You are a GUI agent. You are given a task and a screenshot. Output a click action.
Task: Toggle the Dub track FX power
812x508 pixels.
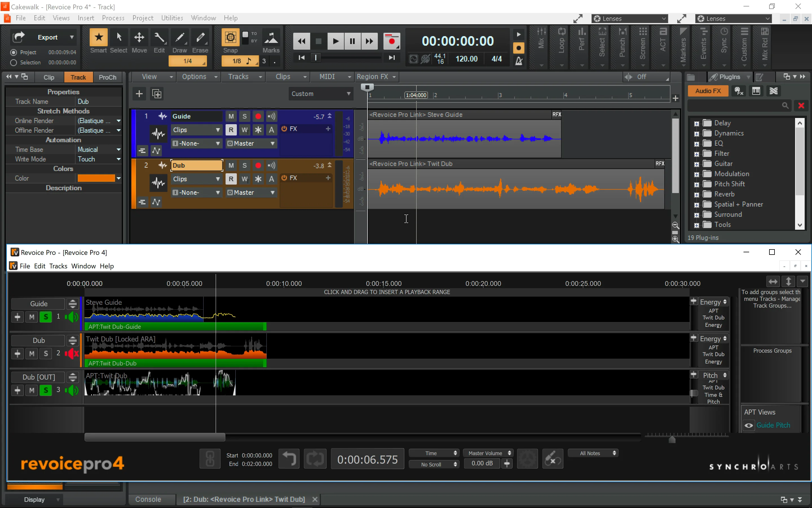coord(284,178)
